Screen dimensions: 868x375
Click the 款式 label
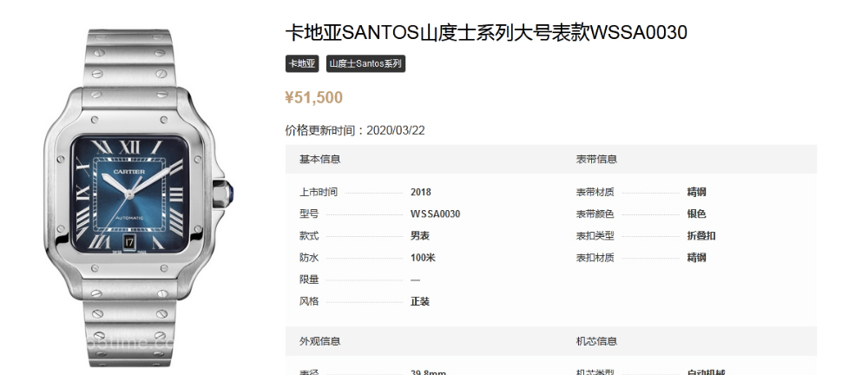[x=309, y=236]
